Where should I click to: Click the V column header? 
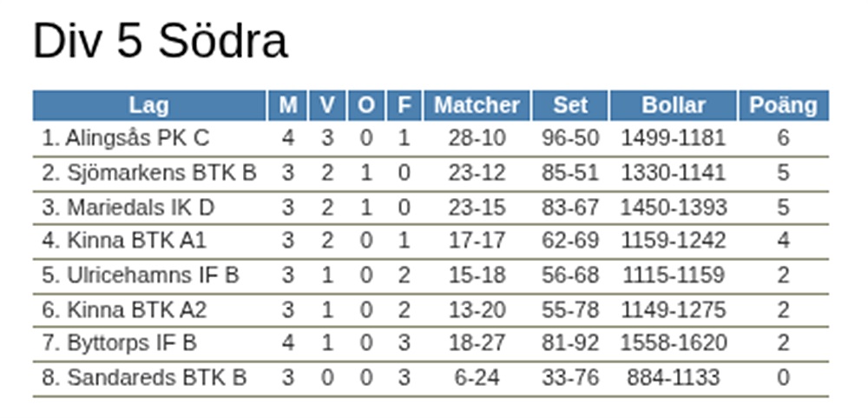click(x=326, y=105)
